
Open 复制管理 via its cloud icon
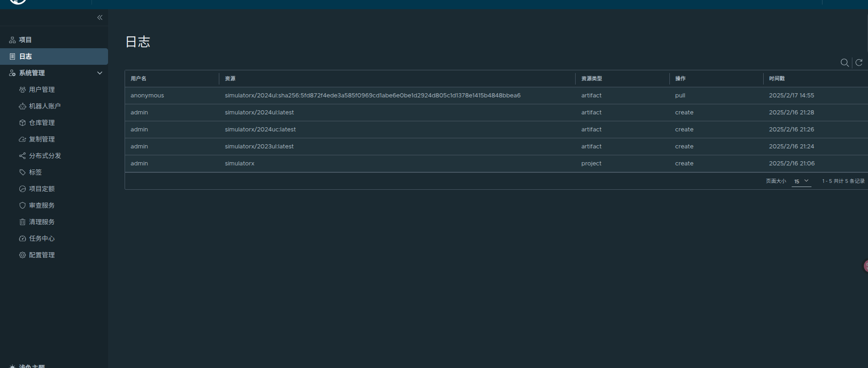(x=23, y=139)
